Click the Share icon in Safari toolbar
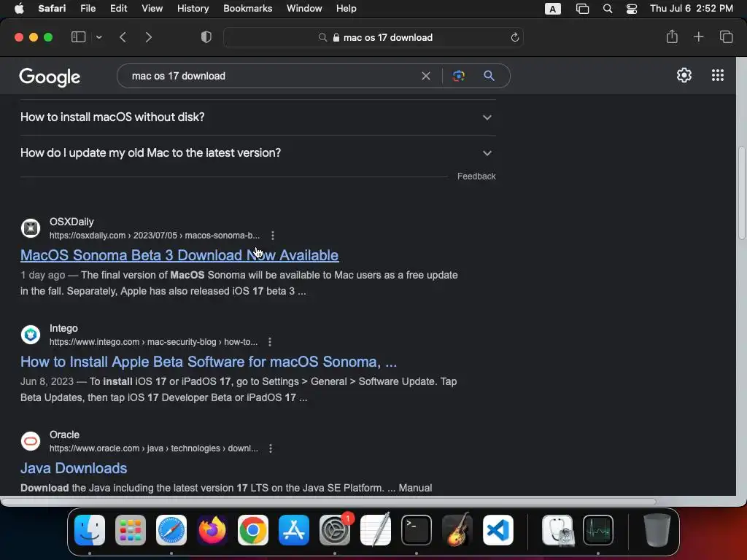The width and height of the screenshot is (747, 560). [672, 36]
